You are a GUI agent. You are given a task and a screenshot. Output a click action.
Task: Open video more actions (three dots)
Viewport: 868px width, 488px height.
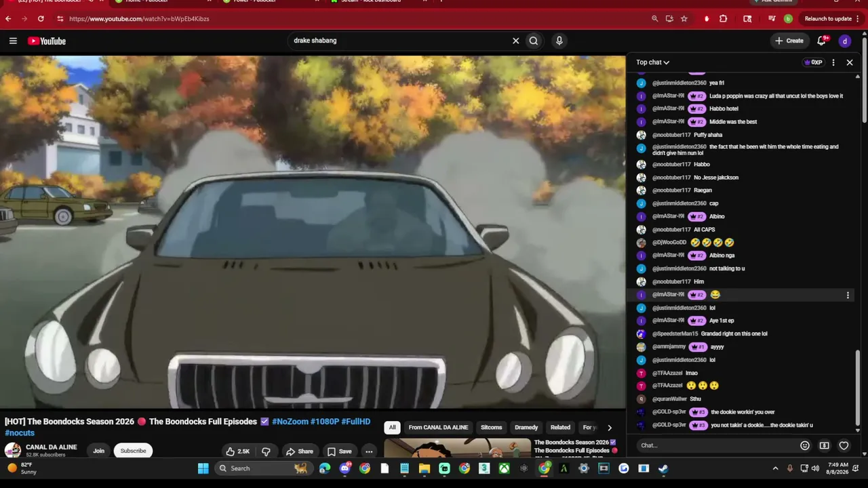coord(369,451)
